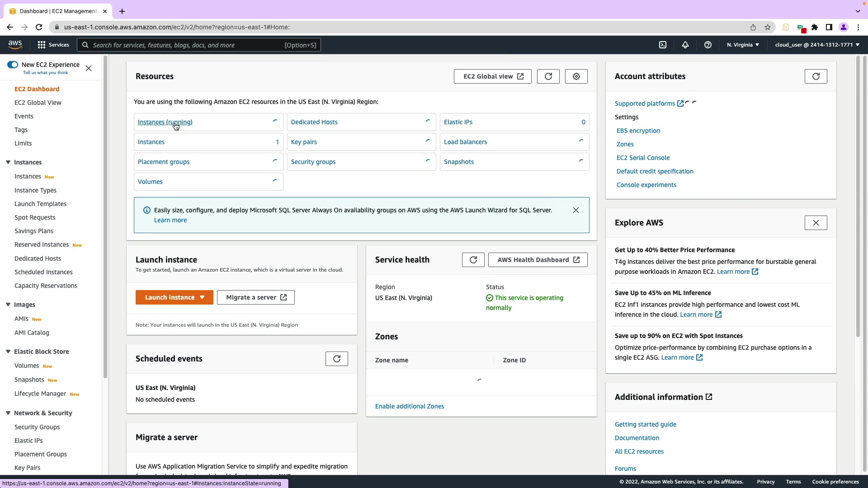
Task: Refresh the Resources panel
Action: [548, 76]
